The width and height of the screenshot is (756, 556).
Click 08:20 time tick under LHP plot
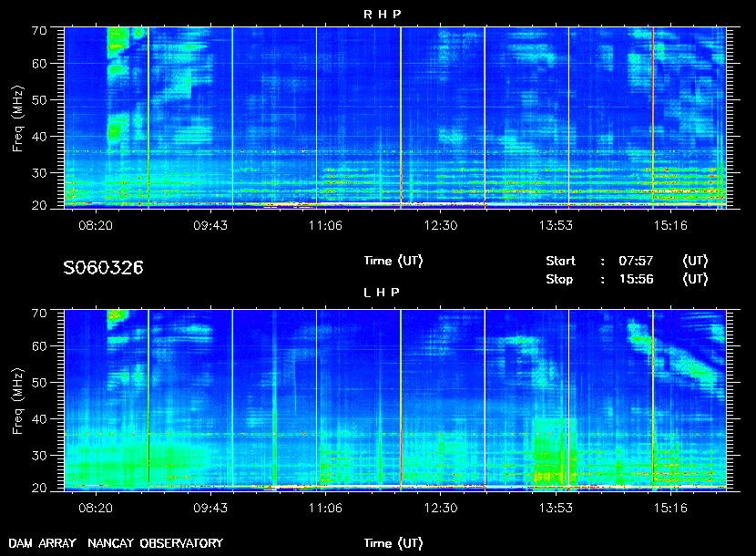point(96,508)
